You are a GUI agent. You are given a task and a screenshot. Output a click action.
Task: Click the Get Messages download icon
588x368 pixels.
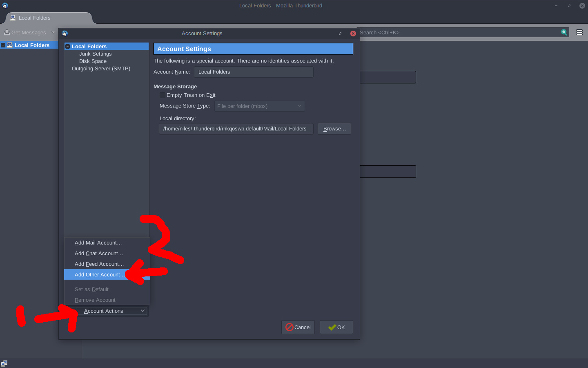[x=7, y=32]
